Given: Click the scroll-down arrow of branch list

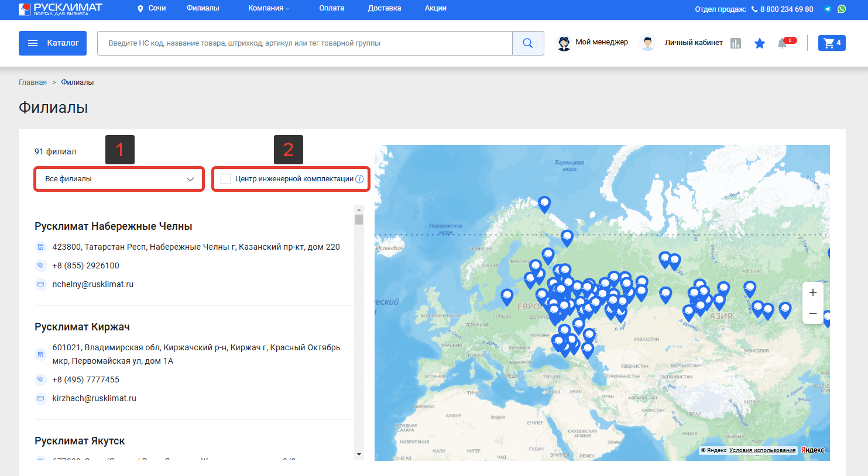Looking at the screenshot, I should tap(359, 454).
